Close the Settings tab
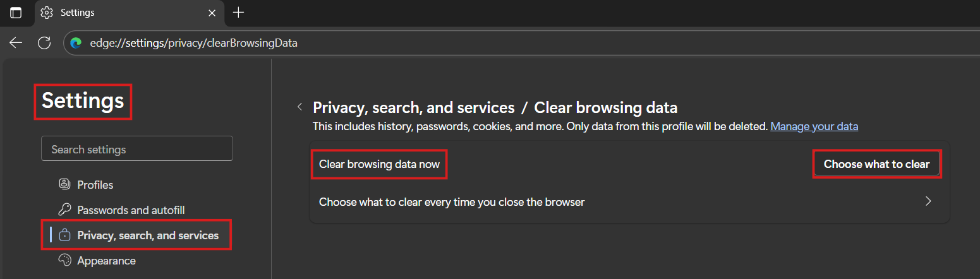 pyautogui.click(x=212, y=13)
